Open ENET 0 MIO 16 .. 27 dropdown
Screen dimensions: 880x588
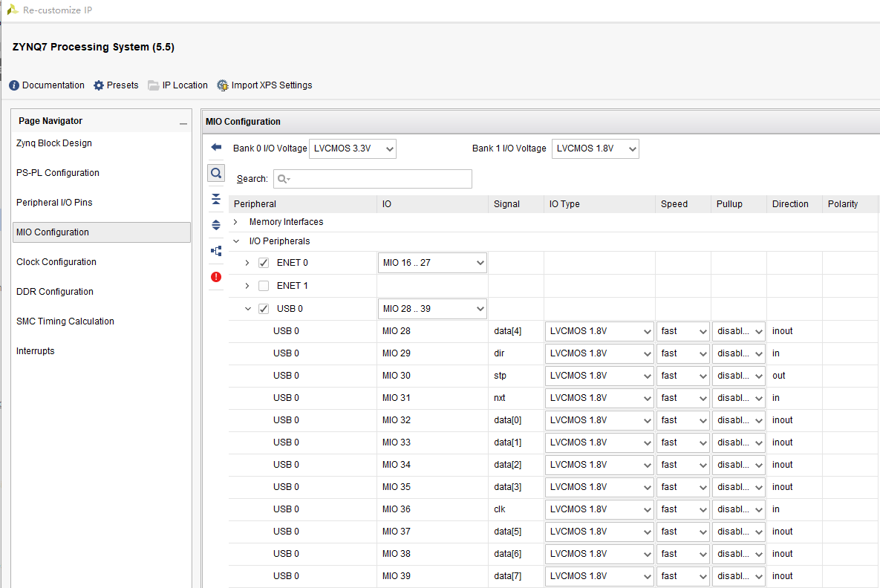(x=432, y=263)
